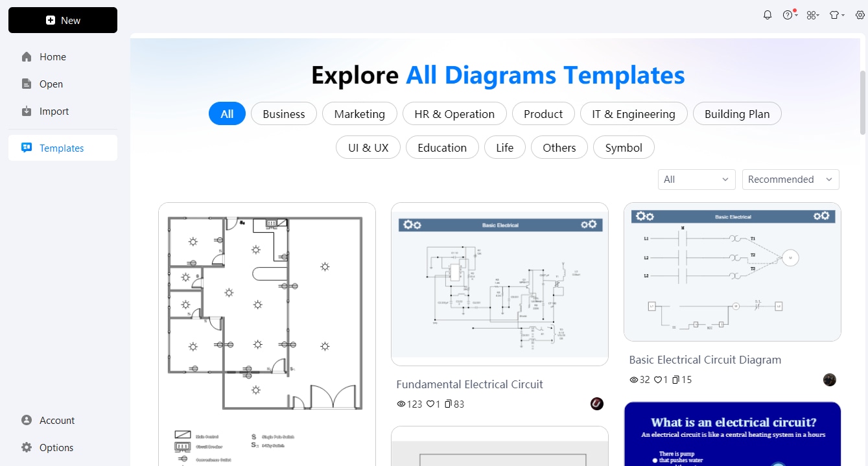Click the eye views icon under Basic Electrical Circuit Diagram
This screenshot has height=466, width=868.
point(633,380)
